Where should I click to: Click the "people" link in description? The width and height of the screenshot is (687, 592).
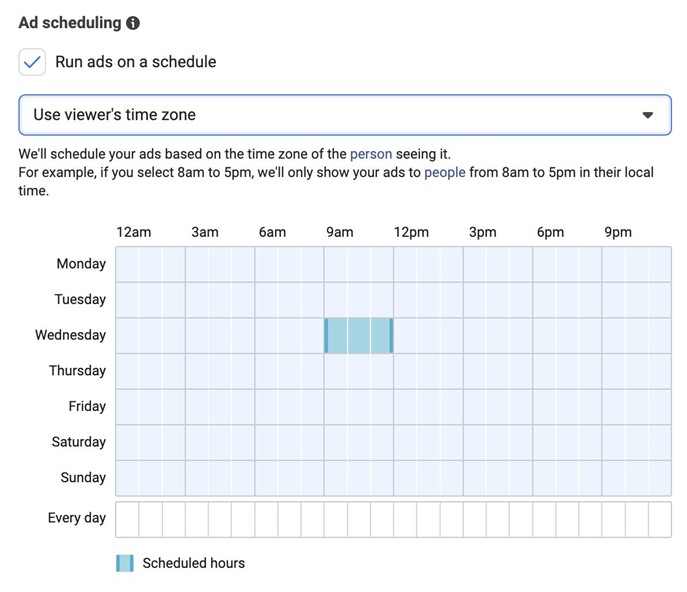pos(445,172)
